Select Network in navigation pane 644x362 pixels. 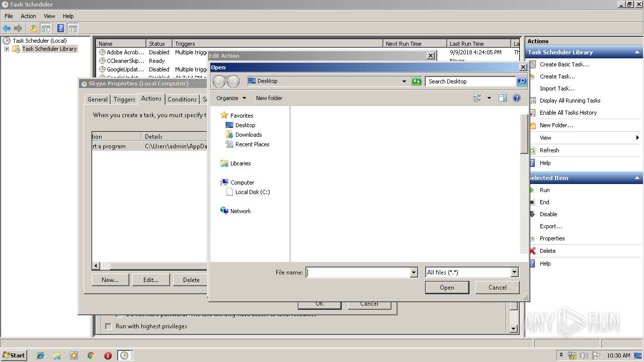click(240, 211)
